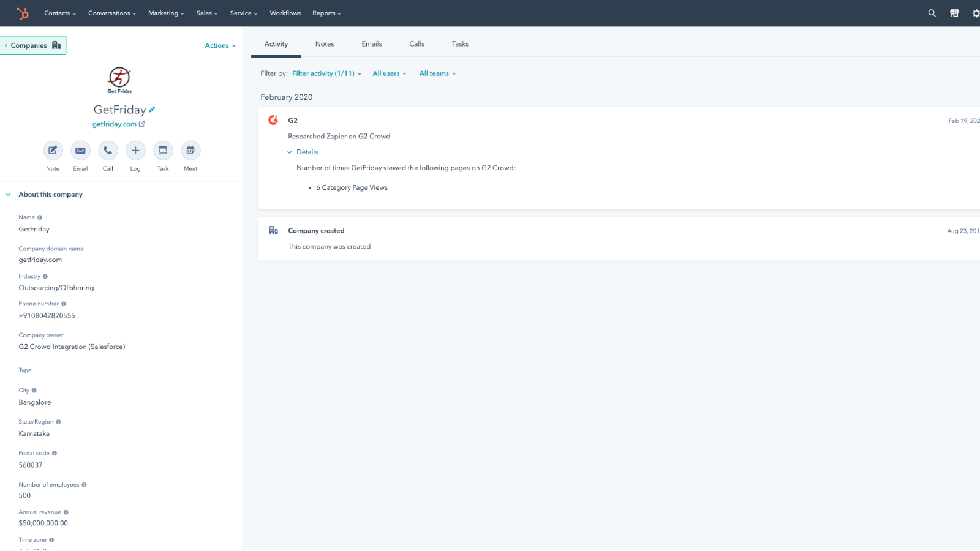Go to Workflows in top navigation

(x=285, y=13)
